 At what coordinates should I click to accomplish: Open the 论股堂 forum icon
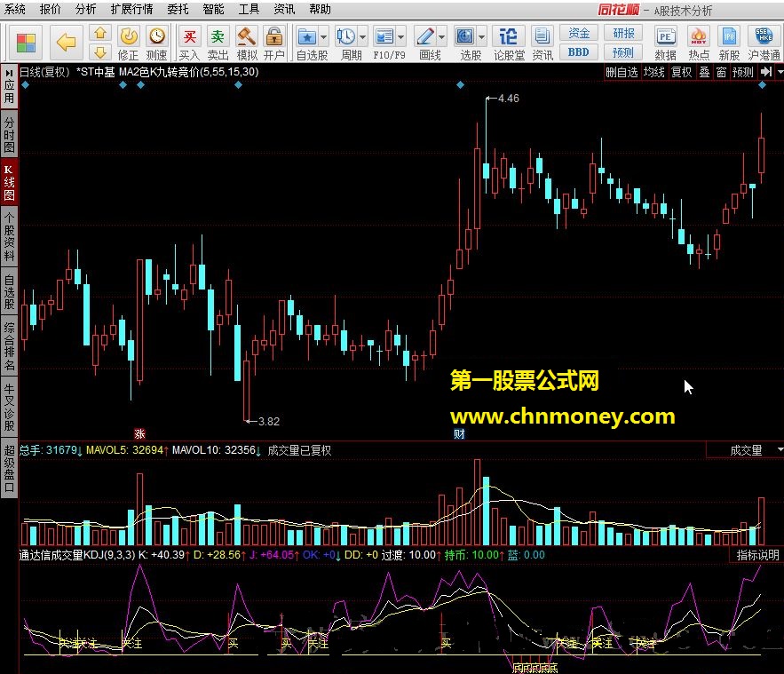point(509,36)
